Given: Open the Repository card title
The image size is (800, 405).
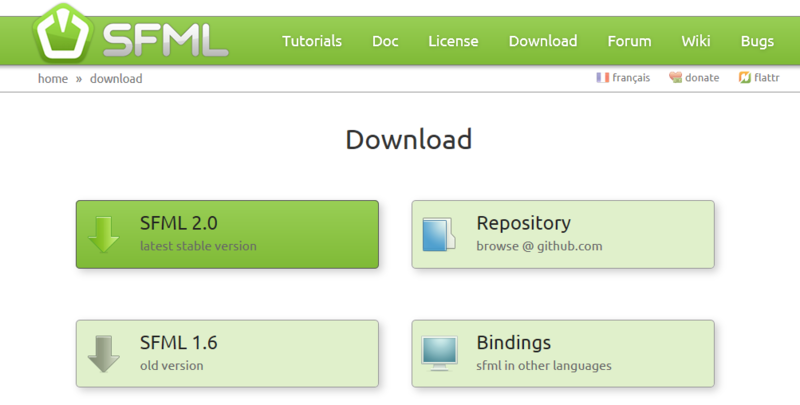Looking at the screenshot, I should pos(523,223).
